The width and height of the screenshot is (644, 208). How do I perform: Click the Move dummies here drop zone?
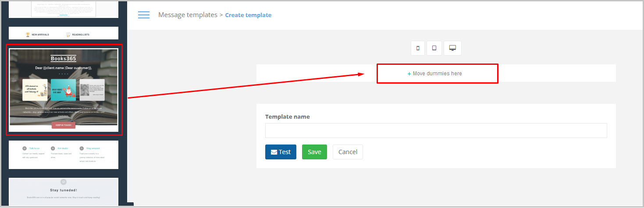pos(437,74)
